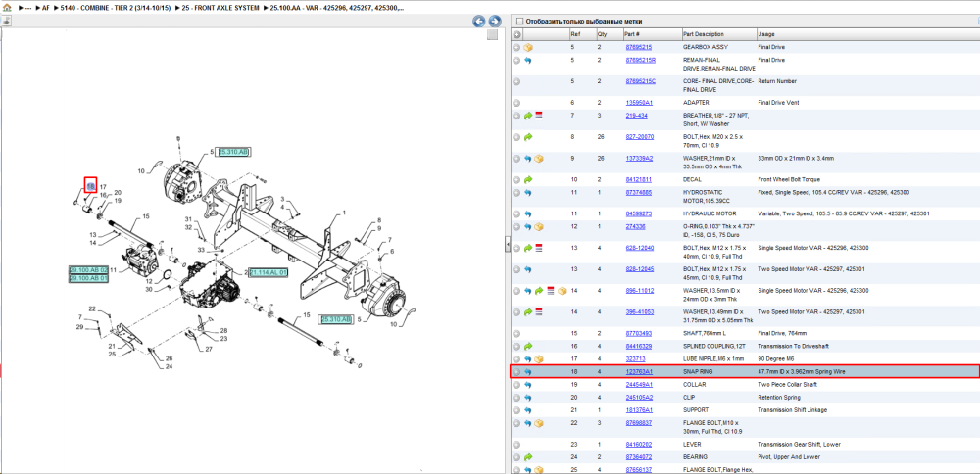Click blue arrow icon for HYDROSTATIC MOTOR row

point(528,193)
